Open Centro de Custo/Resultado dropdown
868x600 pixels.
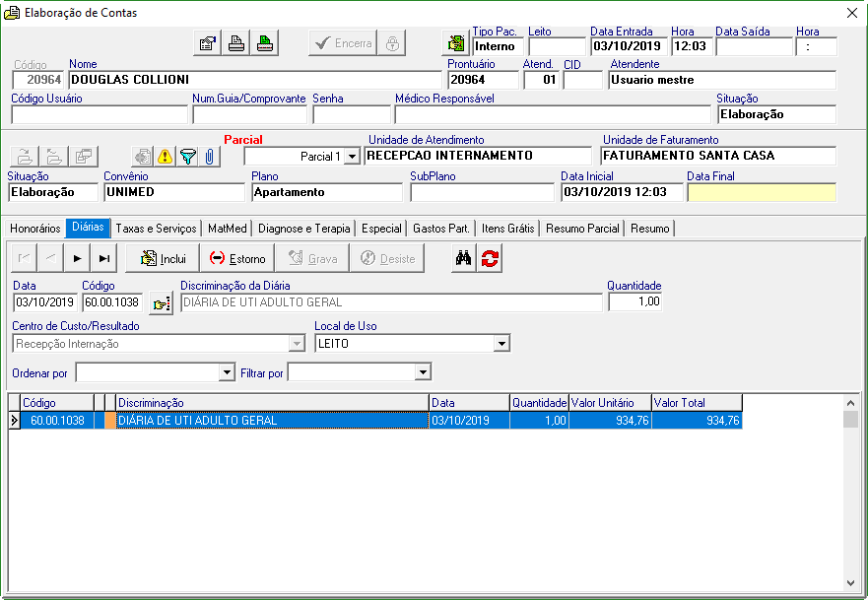click(297, 344)
